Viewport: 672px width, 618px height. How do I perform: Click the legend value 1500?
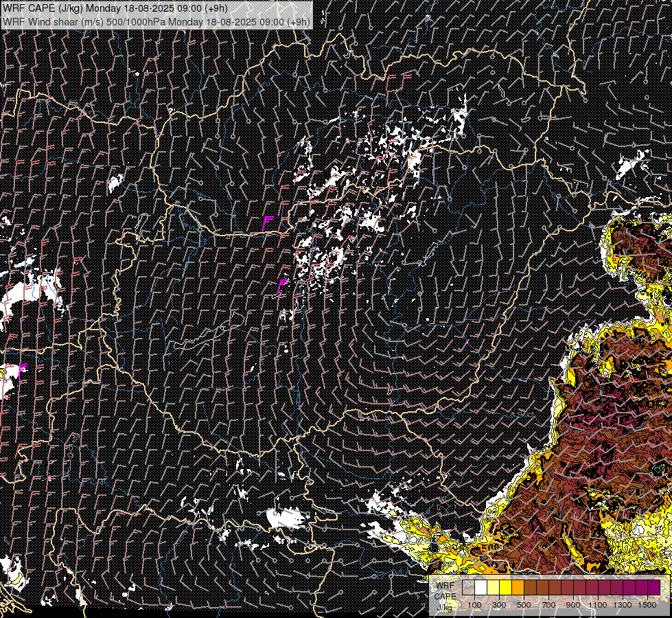pos(647,605)
